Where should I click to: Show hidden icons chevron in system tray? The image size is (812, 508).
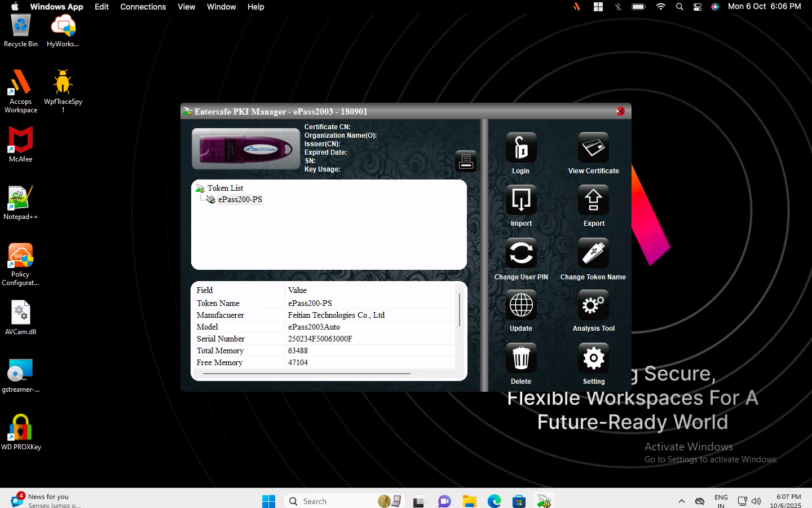coord(681,501)
